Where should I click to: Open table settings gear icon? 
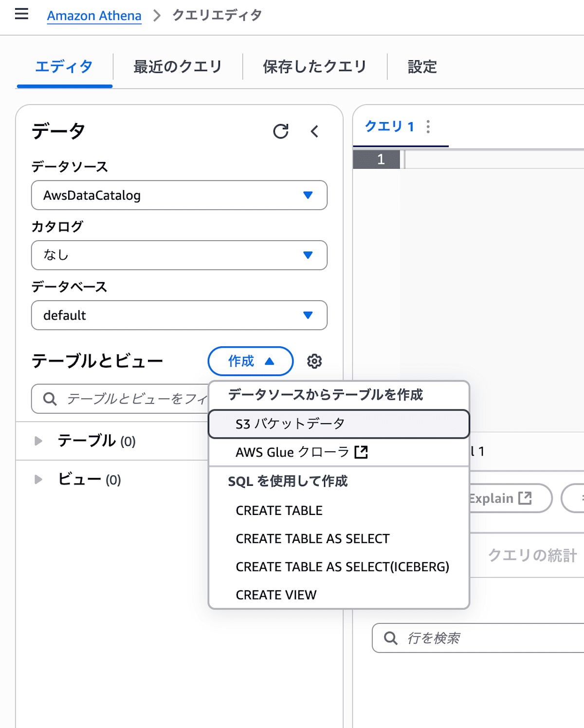point(314,361)
